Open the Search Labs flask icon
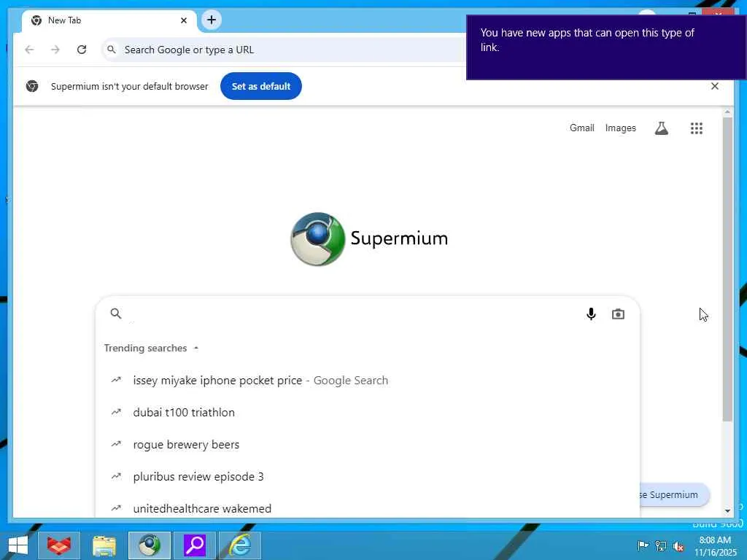The height and width of the screenshot is (560, 747). [661, 128]
